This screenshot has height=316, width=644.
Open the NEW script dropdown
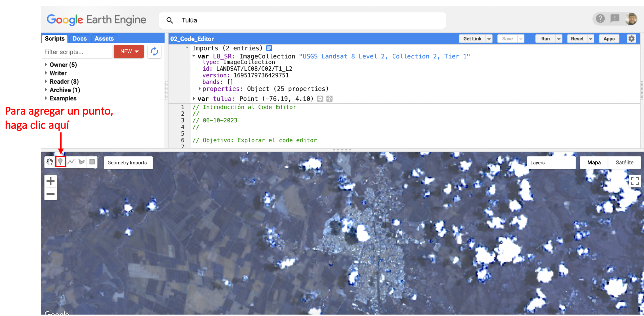pos(129,51)
